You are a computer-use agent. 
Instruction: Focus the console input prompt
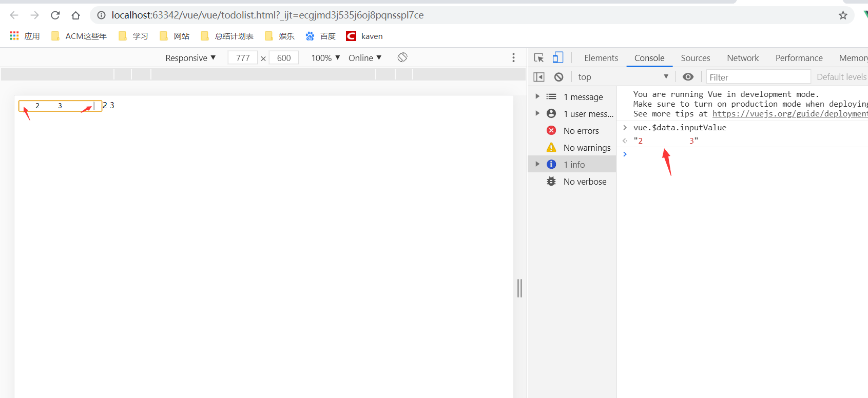tap(744, 154)
